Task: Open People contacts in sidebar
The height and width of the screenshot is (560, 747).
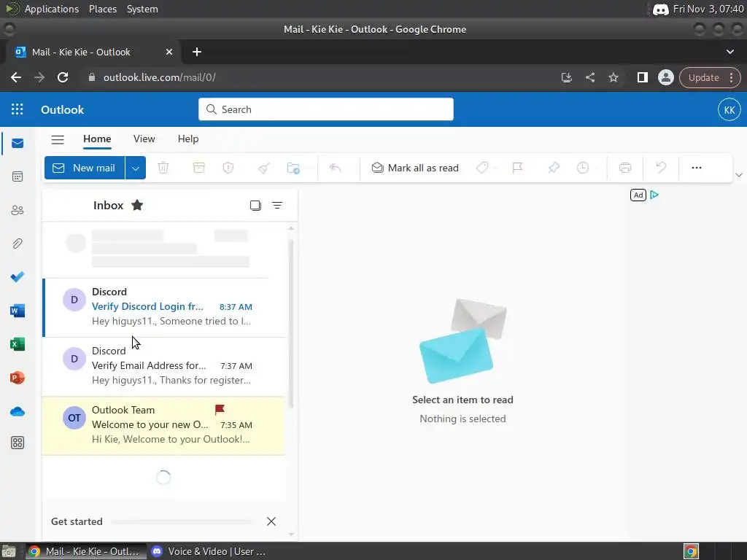Action: pos(18,210)
